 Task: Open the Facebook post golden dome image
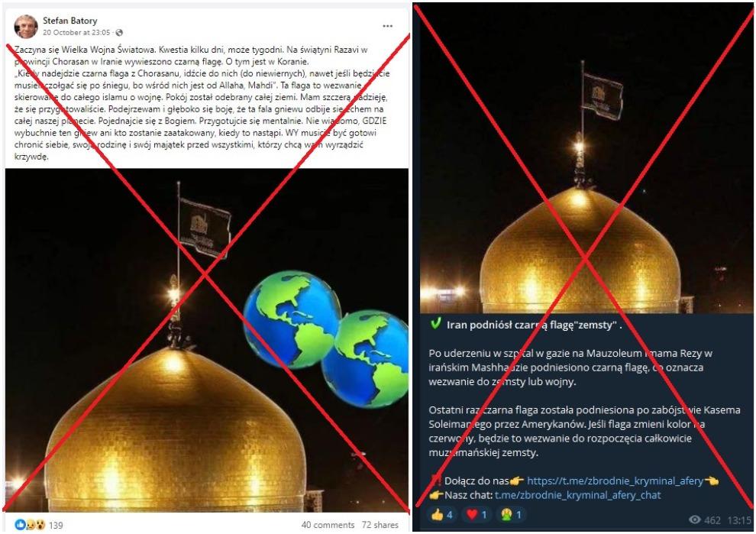point(206,340)
